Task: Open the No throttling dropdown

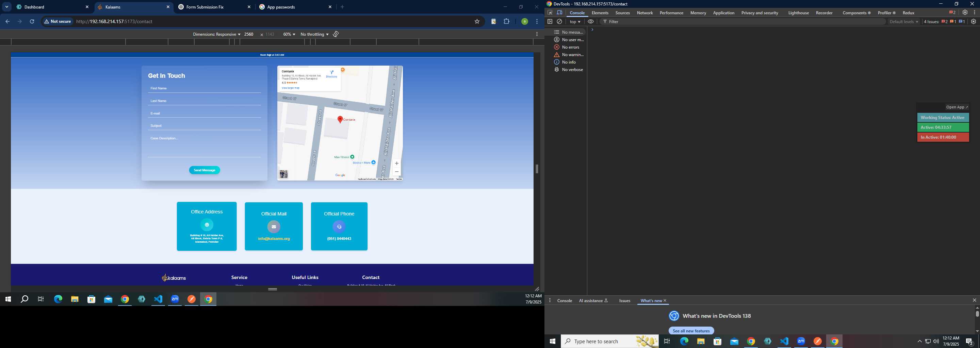Action: [x=315, y=34]
